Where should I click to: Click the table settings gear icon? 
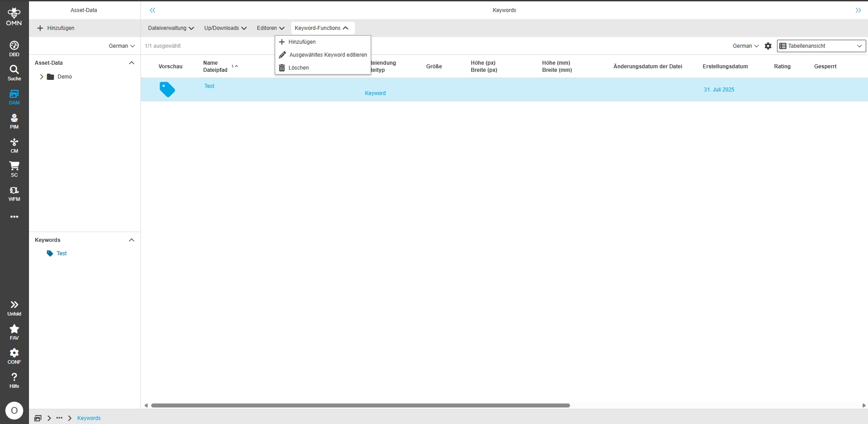(768, 46)
